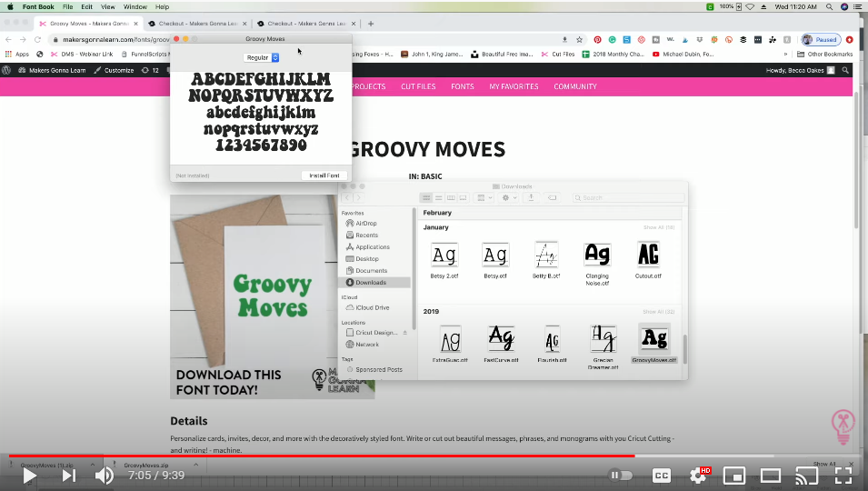Open the Cut Files bookmark
868x491 pixels.
(558, 55)
